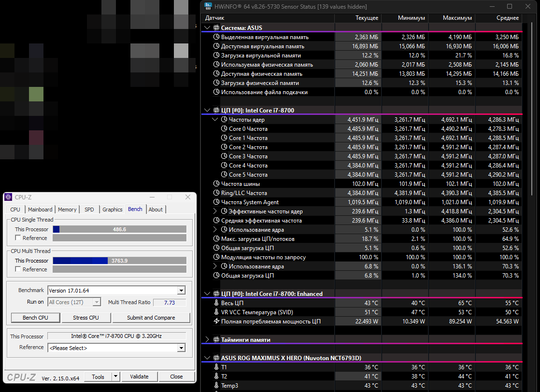Click the Текущее column header
Screen dimensions: 540x392
(358, 18)
